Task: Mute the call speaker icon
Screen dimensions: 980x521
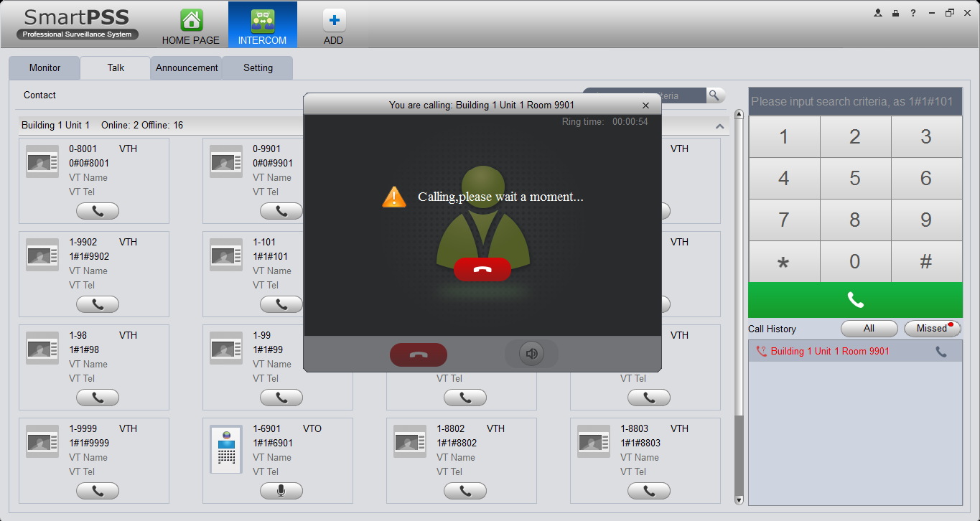Action: click(x=531, y=354)
